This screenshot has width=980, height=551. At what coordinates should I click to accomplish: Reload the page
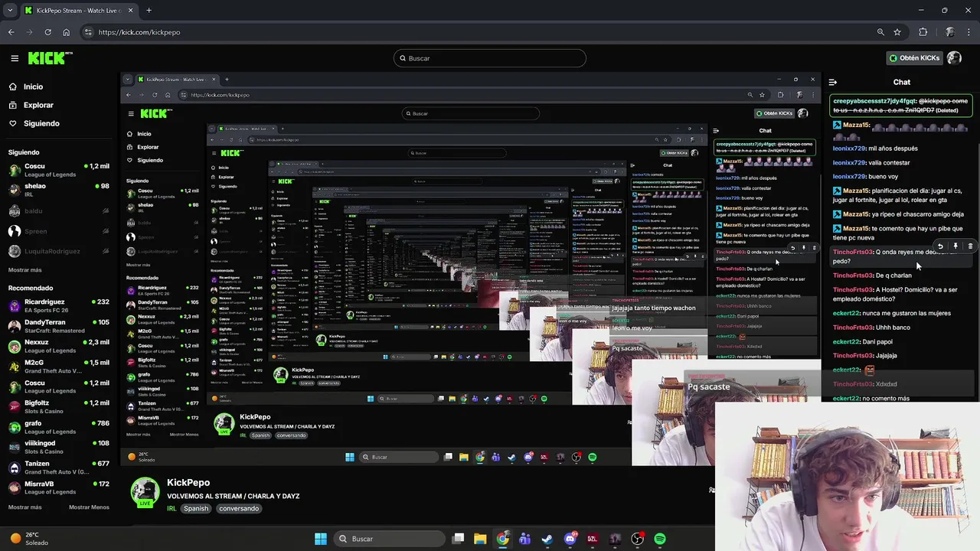pos(47,32)
